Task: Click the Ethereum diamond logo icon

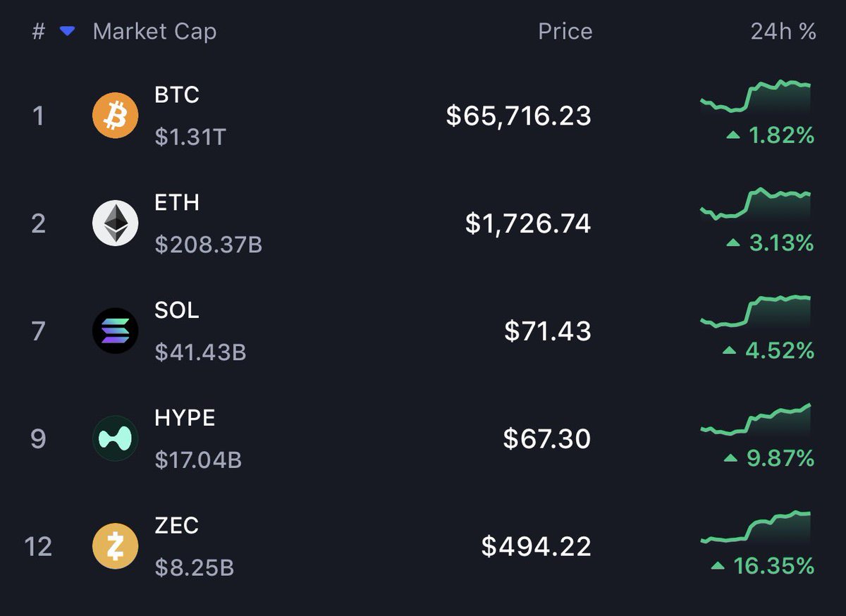Action: (115, 223)
